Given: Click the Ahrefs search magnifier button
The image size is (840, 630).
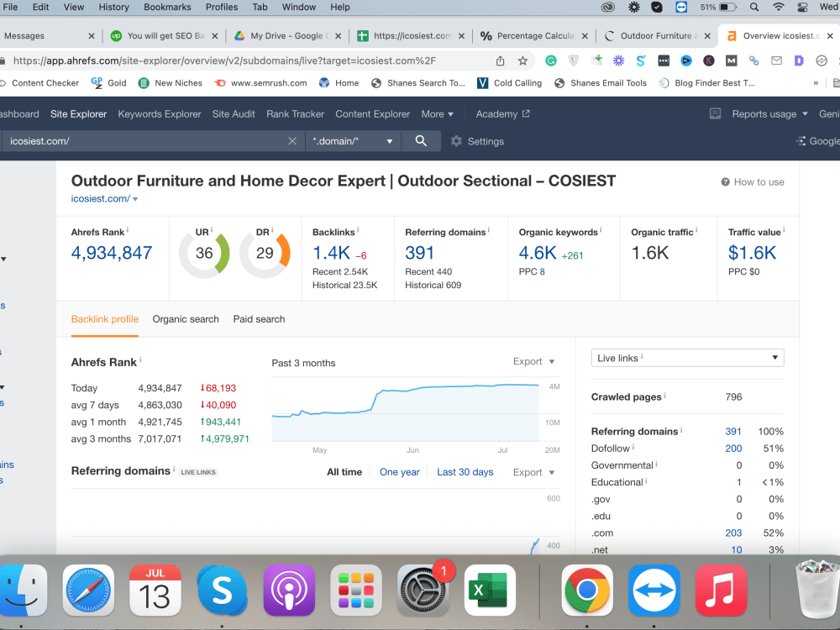Looking at the screenshot, I should [x=421, y=141].
